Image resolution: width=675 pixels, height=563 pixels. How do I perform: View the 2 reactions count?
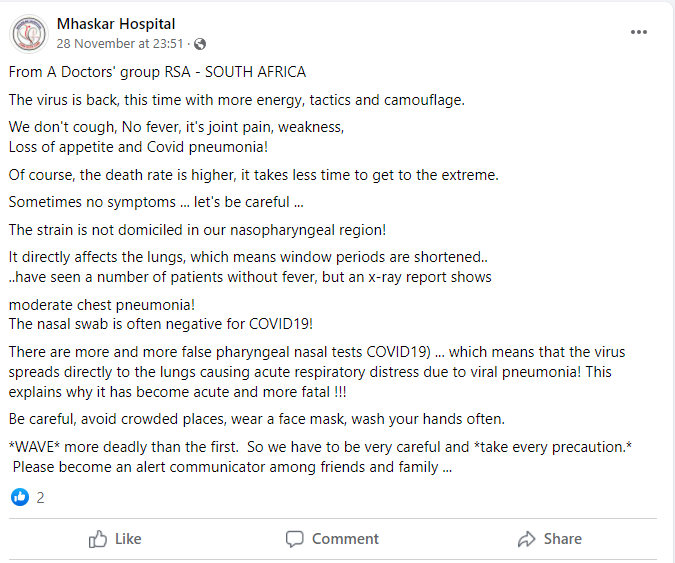click(41, 497)
